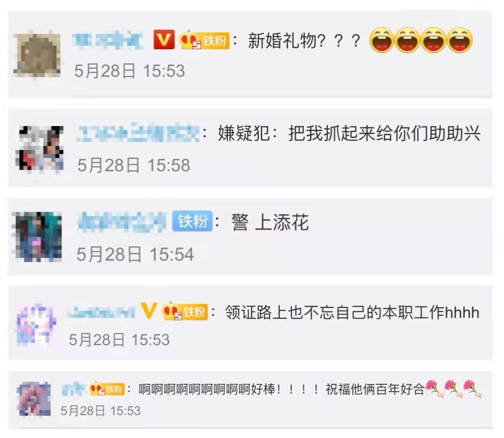Viewport: 504px width, 438px height.
Task: Open blurred username of second commenter
Action: pos(138,132)
